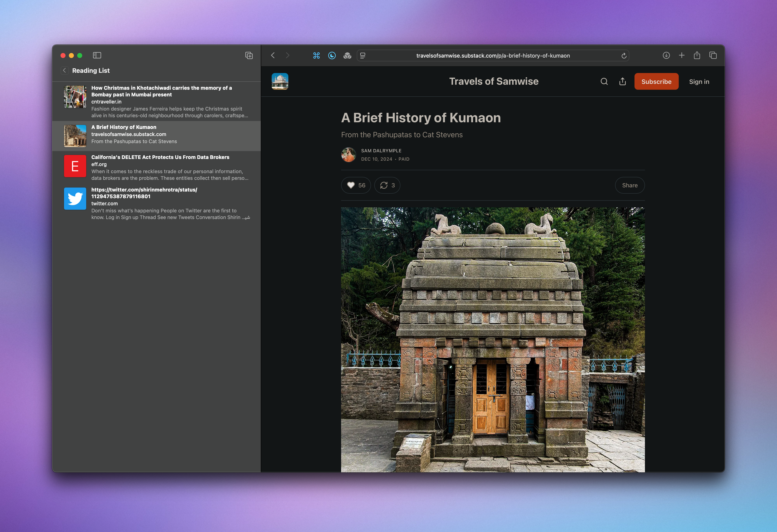Click the Sign in link

[699, 82]
